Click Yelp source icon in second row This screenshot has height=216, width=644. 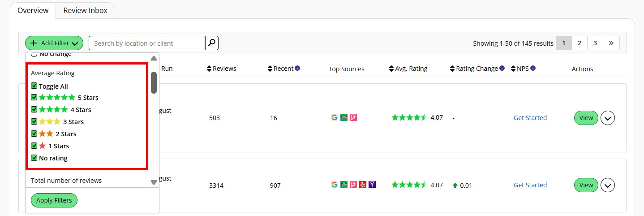pyautogui.click(x=363, y=185)
